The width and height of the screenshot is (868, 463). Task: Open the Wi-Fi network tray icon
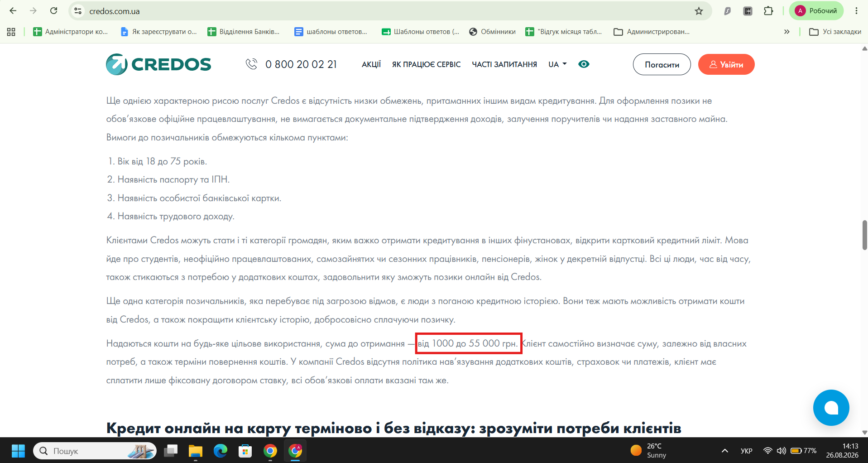(767, 451)
